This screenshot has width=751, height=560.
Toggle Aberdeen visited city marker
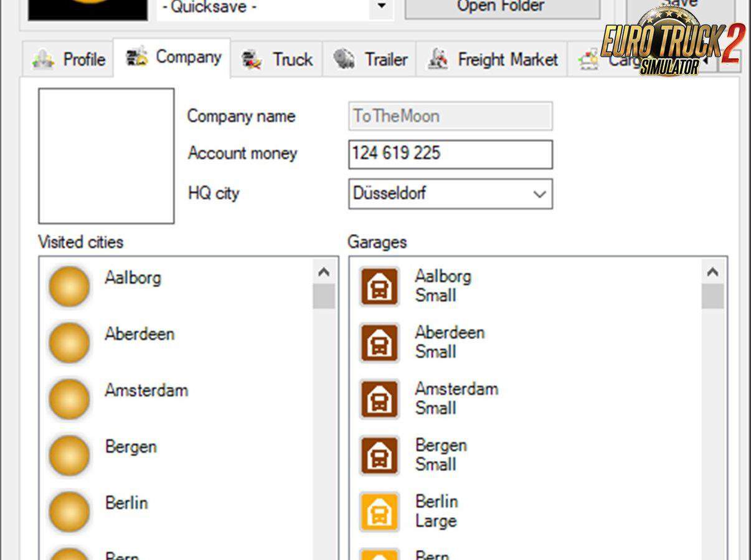(69, 343)
